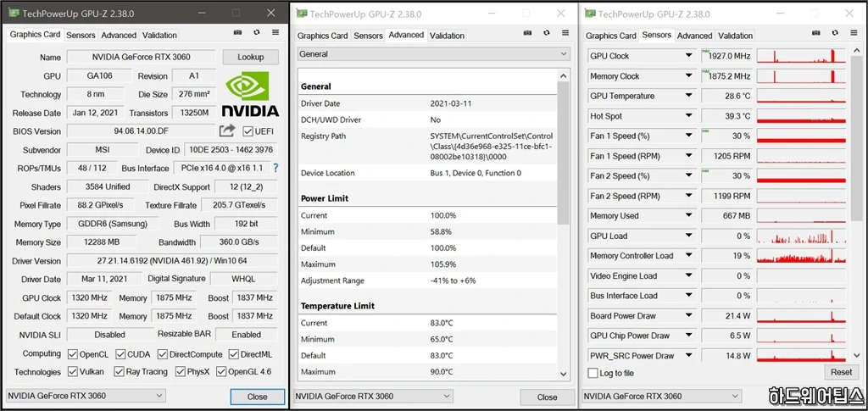Toggle the UEFI checkbox

(248, 131)
